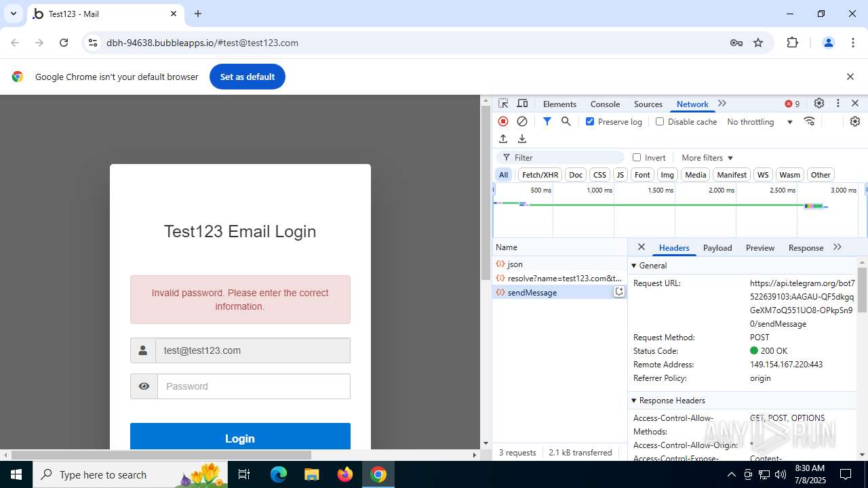Image resolution: width=868 pixels, height=488 pixels.
Task: Open the password manager key icon
Action: click(736, 43)
